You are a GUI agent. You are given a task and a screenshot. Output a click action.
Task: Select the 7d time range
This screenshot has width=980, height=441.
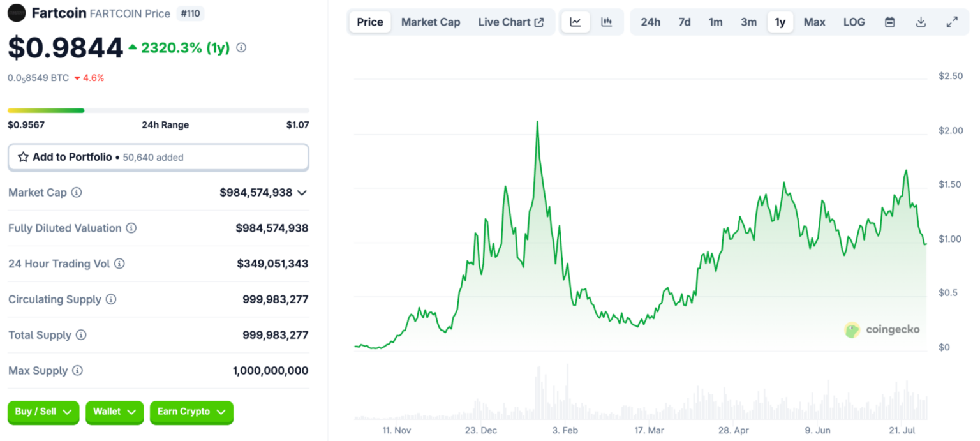(x=684, y=21)
